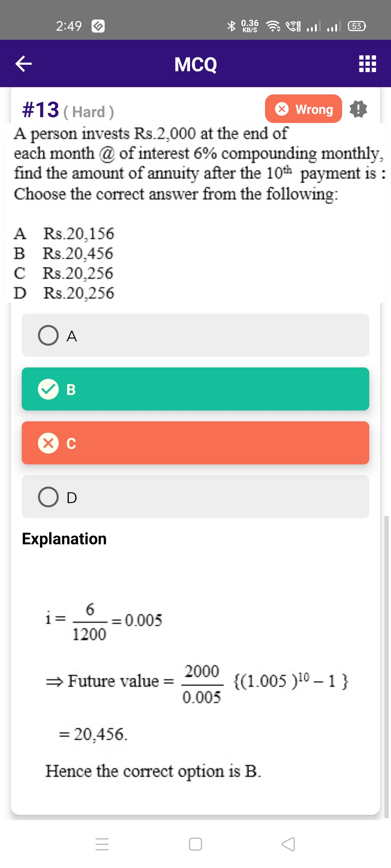This screenshot has height=868, width=391.
Task: Tap the Future value formula explanation
Action: [x=197, y=681]
